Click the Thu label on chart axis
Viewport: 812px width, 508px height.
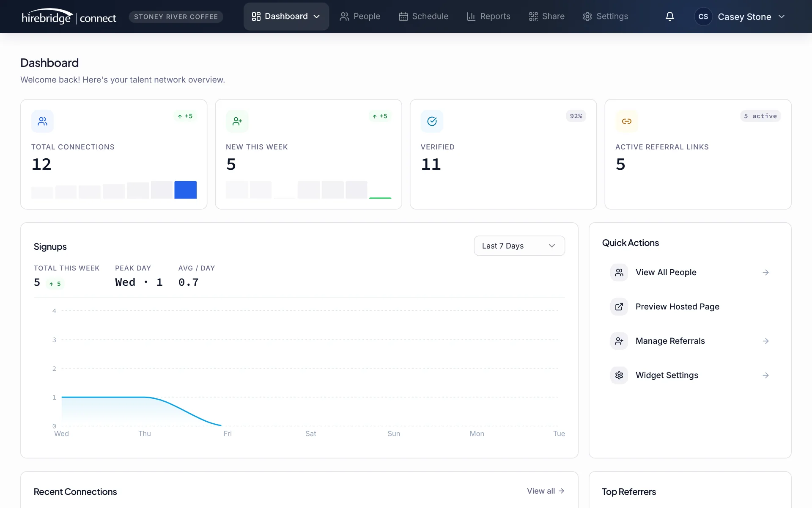click(145, 433)
